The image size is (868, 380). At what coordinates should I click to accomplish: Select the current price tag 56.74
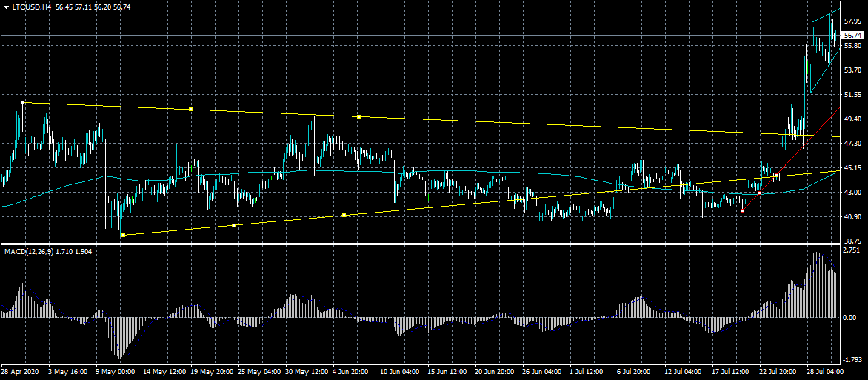tap(853, 35)
